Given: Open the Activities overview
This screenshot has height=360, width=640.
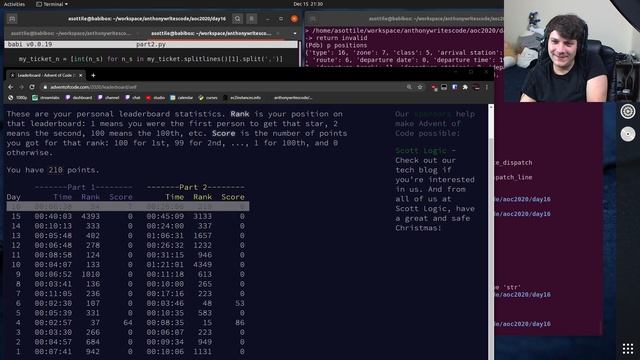Looking at the screenshot, I should coord(14,4).
